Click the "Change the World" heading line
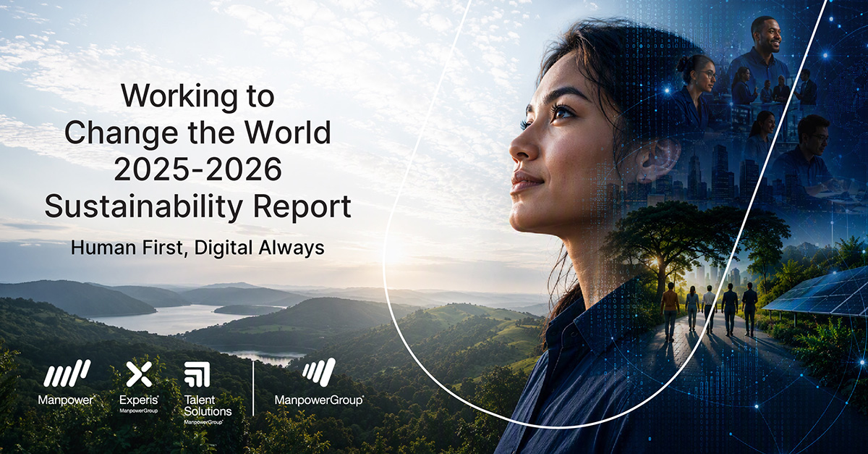This screenshot has width=868, height=454. point(197,133)
